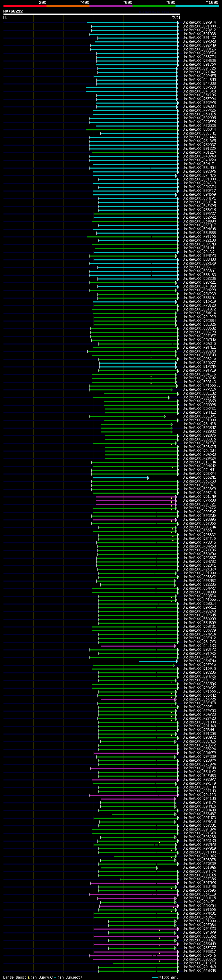Open hit UniRef100_C0JJH1
Screen dimensions: 222x980
pos(199,133)
